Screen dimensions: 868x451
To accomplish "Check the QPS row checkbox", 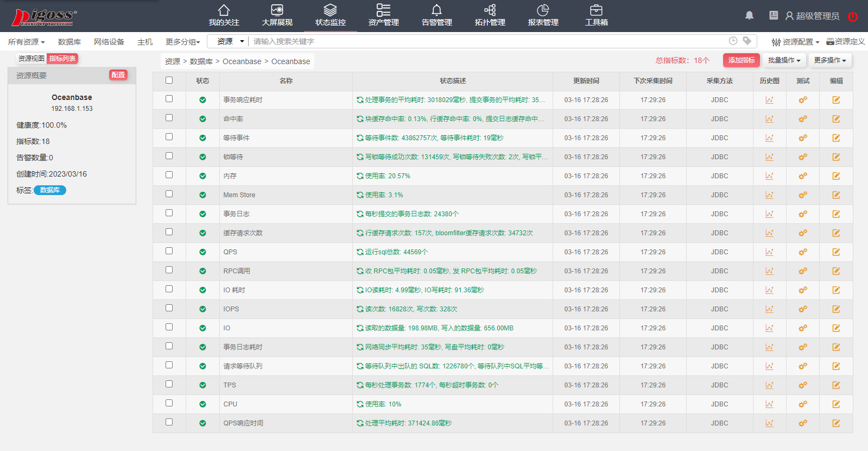I will click(x=169, y=251).
